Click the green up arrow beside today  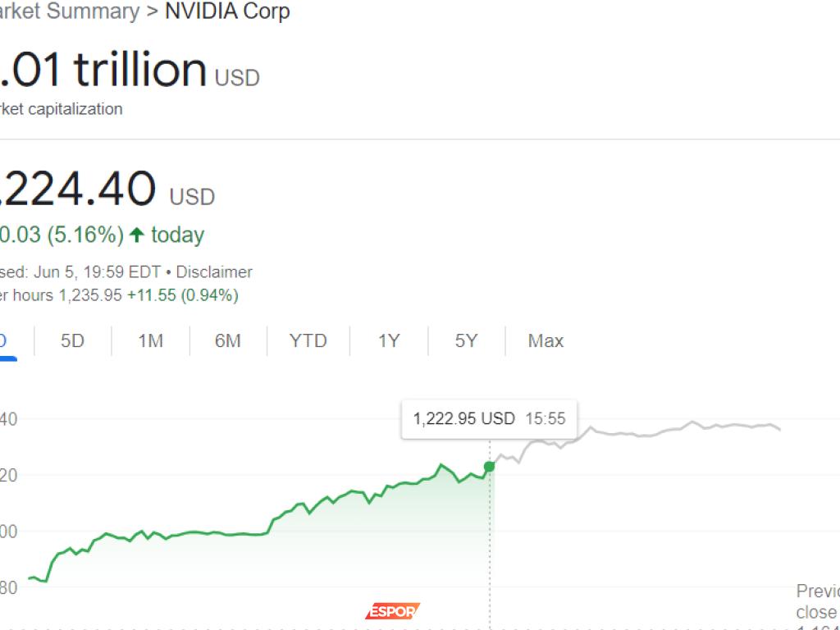[137, 235]
